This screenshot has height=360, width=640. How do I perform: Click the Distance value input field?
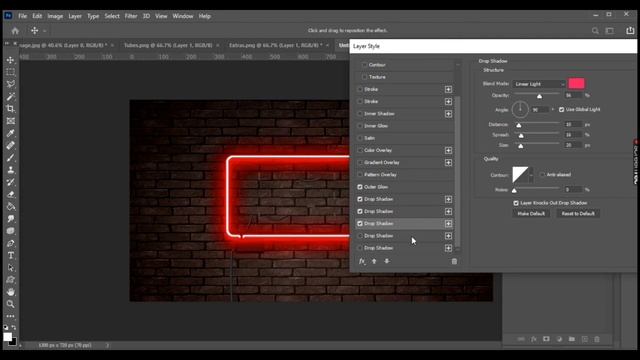[x=573, y=124]
